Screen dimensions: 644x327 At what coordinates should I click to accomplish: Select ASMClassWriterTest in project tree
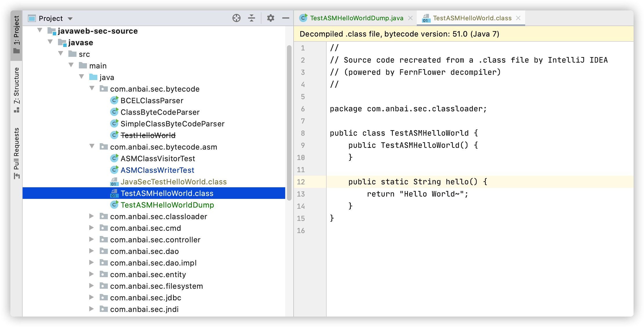157,170
